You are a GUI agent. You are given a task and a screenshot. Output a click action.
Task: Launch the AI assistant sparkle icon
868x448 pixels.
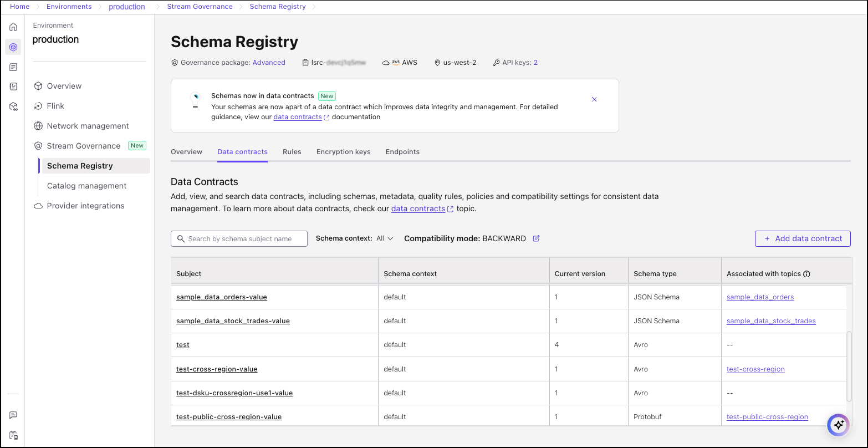(x=838, y=425)
